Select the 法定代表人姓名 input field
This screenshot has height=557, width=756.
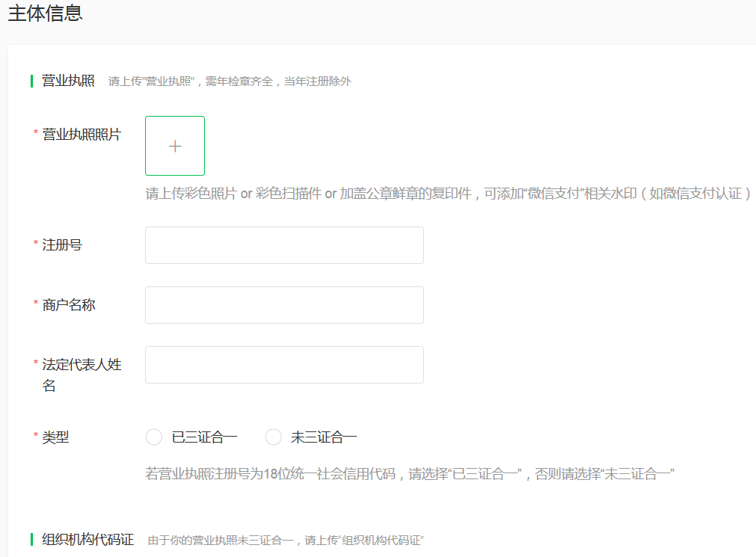tap(284, 365)
